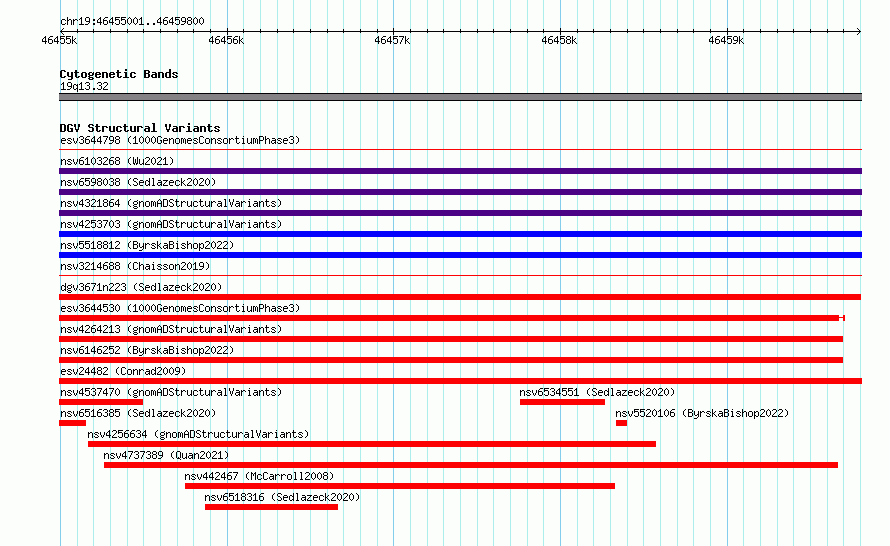Select the nsv4537470 short red bar

[101, 402]
